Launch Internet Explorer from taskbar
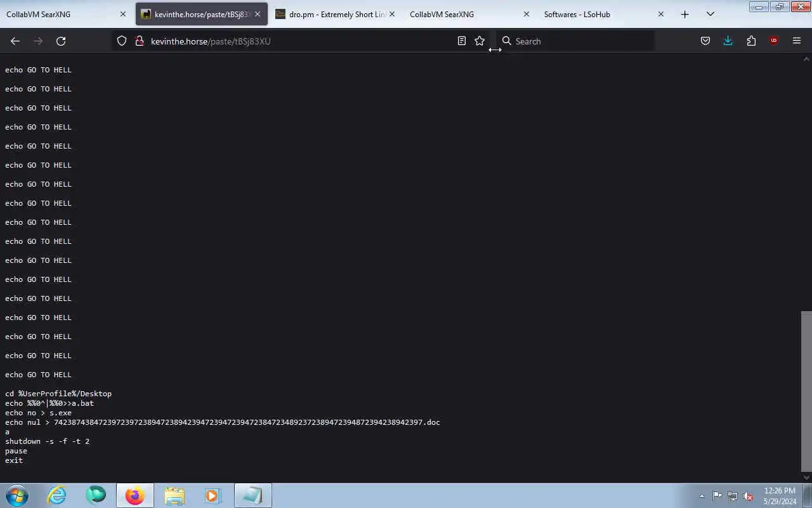 (x=57, y=495)
